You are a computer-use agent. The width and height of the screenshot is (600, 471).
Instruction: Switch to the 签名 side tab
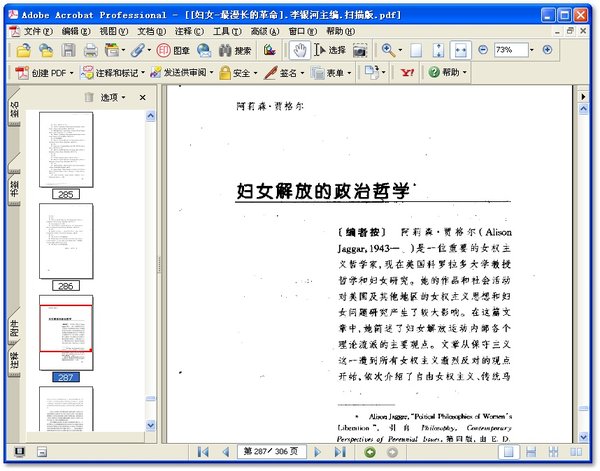pyautogui.click(x=14, y=110)
